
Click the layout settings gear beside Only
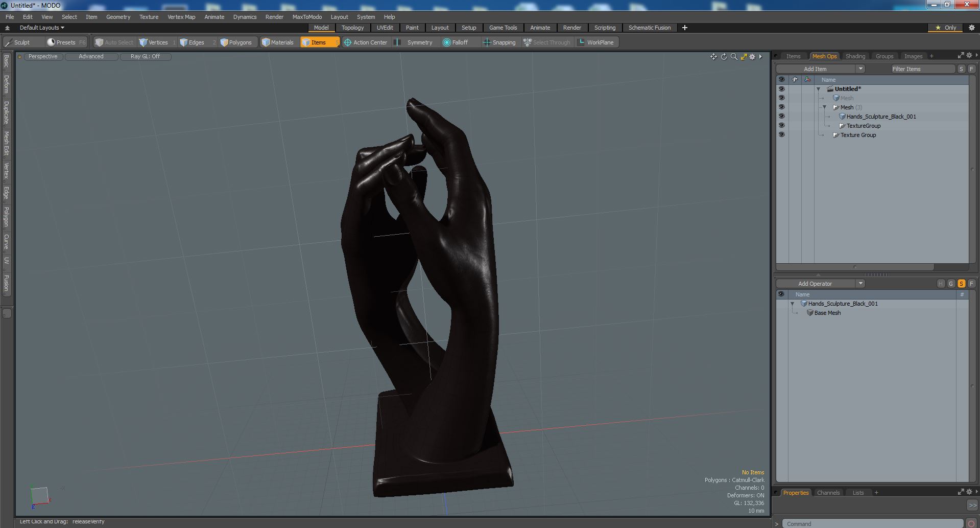click(972, 28)
